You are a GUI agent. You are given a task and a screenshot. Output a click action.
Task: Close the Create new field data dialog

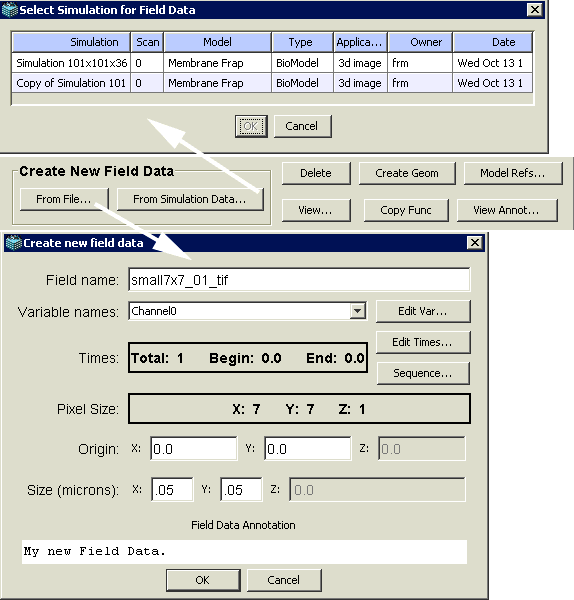(475, 243)
